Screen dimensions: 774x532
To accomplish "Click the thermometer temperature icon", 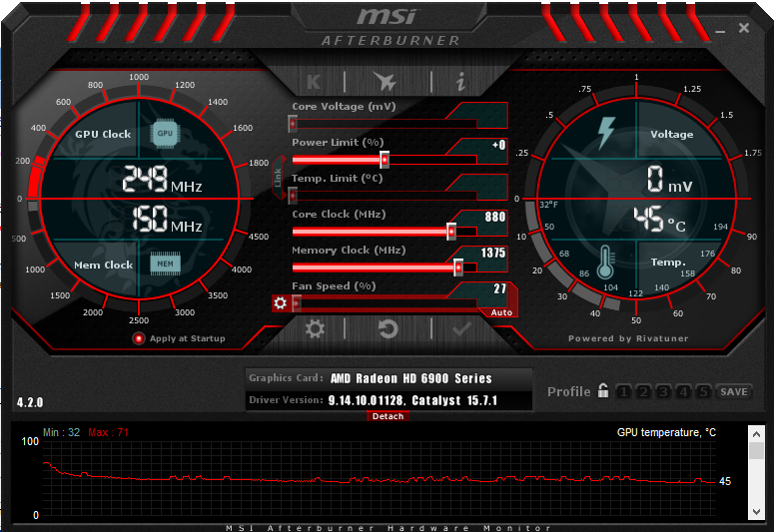I will [606, 262].
